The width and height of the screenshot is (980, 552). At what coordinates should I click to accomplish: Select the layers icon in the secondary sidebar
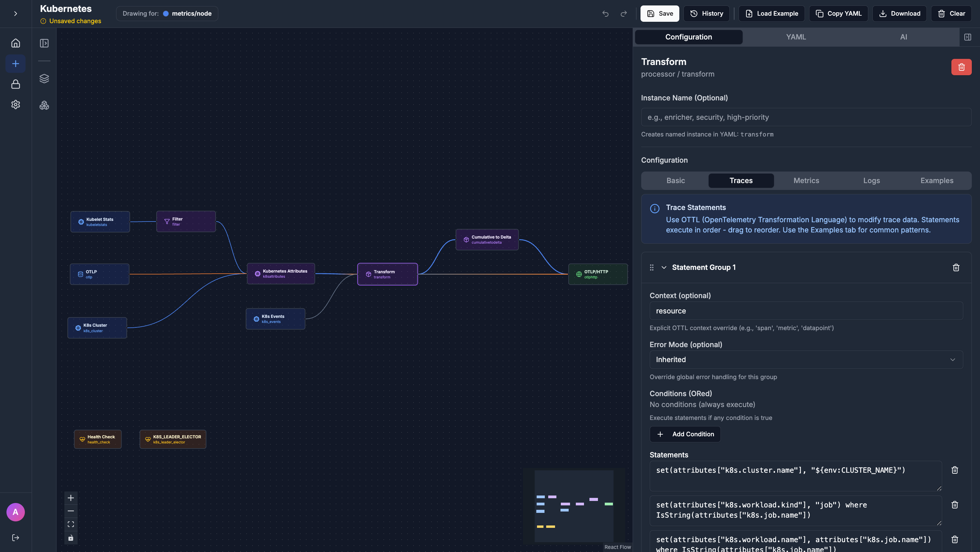pyautogui.click(x=44, y=79)
